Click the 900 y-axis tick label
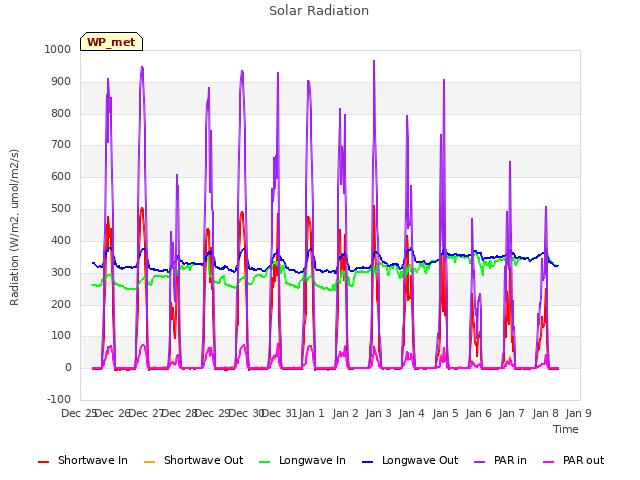Screen dimensions: 640x480 click(x=61, y=82)
